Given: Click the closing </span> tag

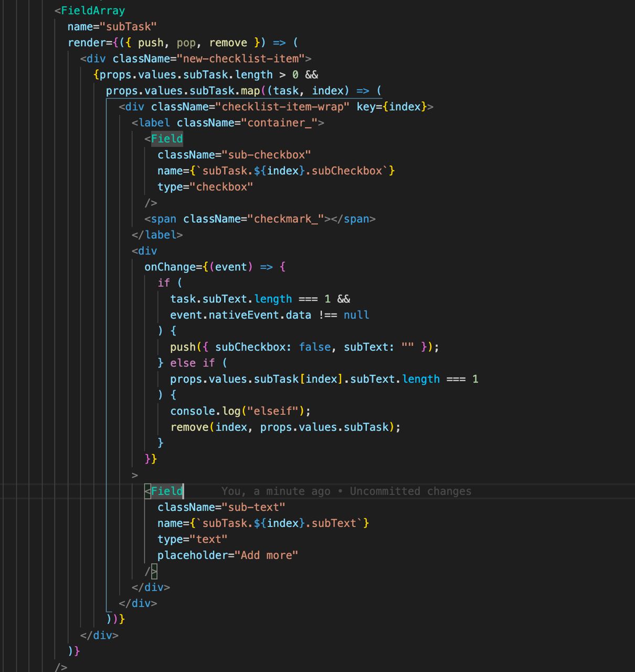Looking at the screenshot, I should coord(353,219).
